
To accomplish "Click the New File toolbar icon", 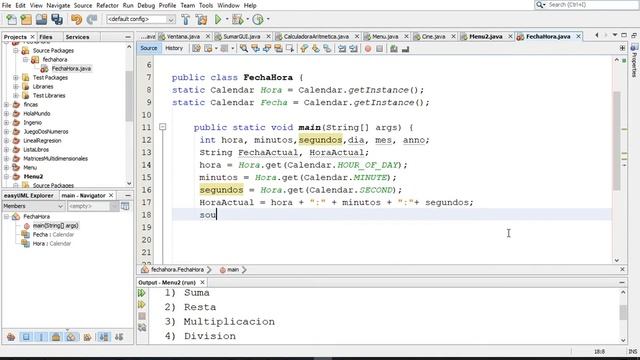I will 11,19.
